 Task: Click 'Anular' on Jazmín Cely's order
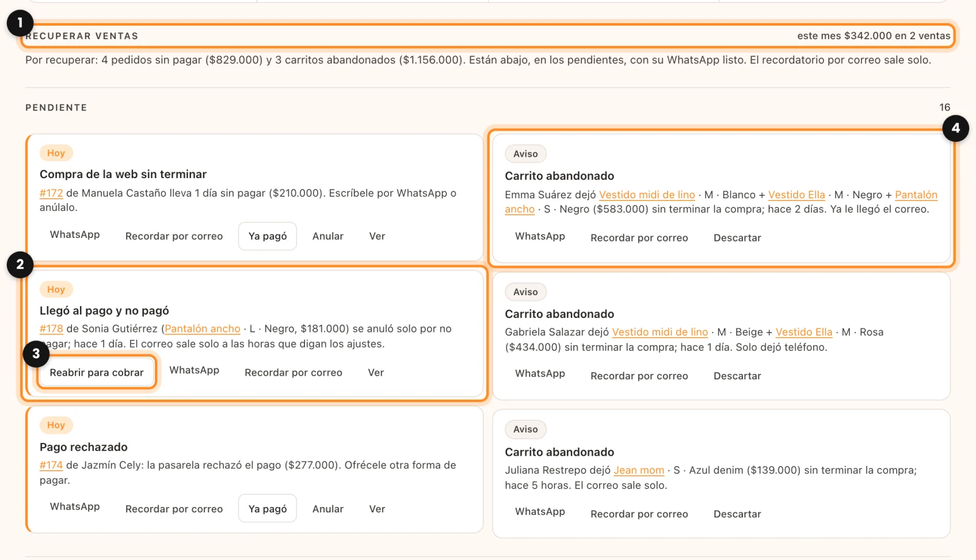pos(328,509)
